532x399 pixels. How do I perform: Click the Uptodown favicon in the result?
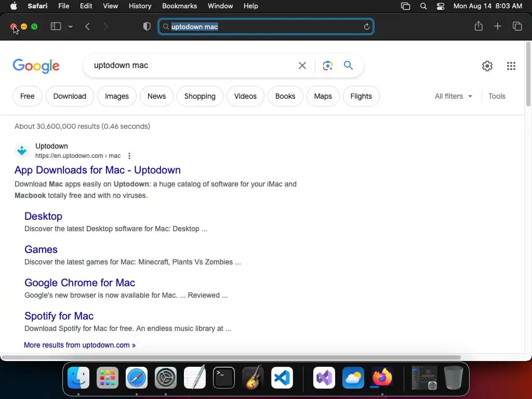coord(22,151)
